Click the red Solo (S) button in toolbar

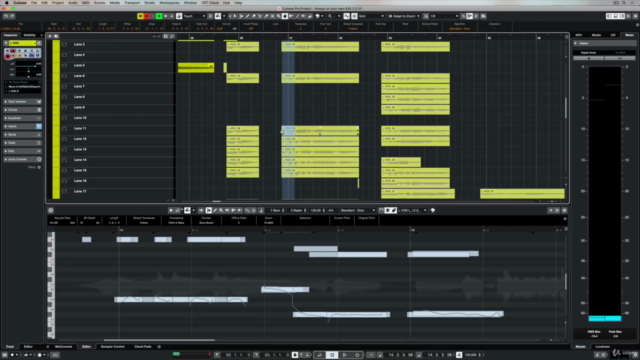pyautogui.click(x=147, y=16)
